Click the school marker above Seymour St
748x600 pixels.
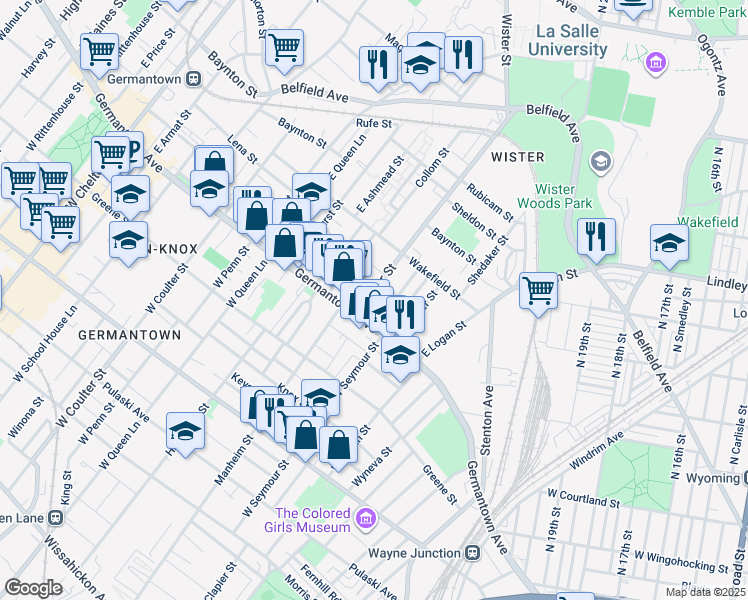click(321, 399)
